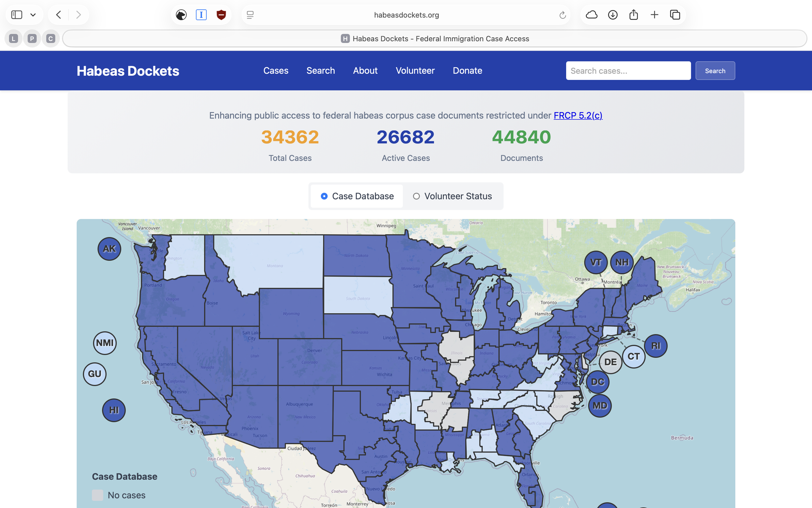Click the habeasdockets.org address field
Image resolution: width=812 pixels, height=508 pixels.
(x=406, y=15)
